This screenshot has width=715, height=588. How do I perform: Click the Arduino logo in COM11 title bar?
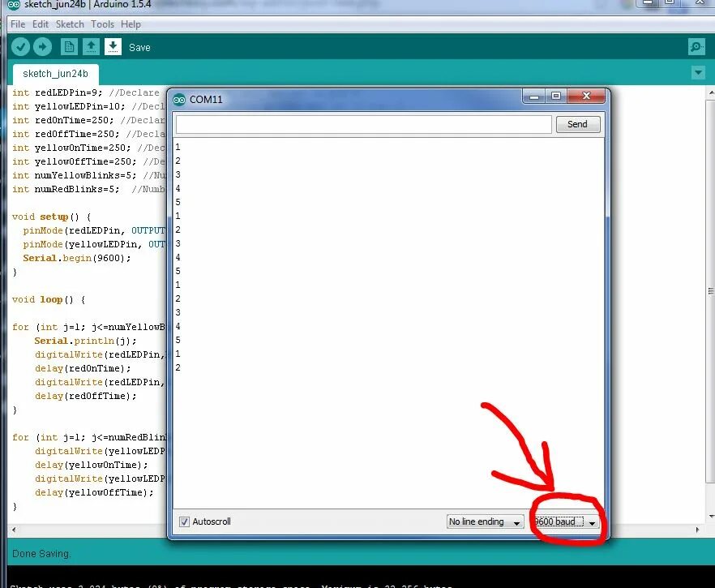coord(179,100)
